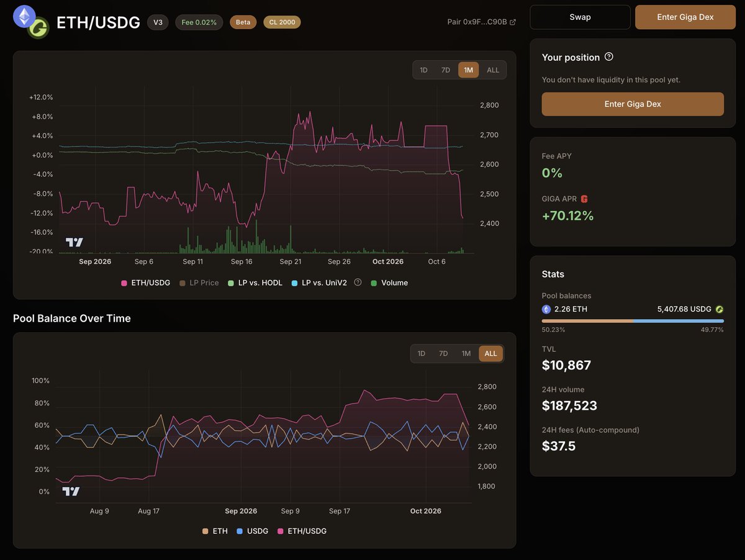
Task: Click the red GIGA icon beside GIGA APR
Action: point(584,199)
